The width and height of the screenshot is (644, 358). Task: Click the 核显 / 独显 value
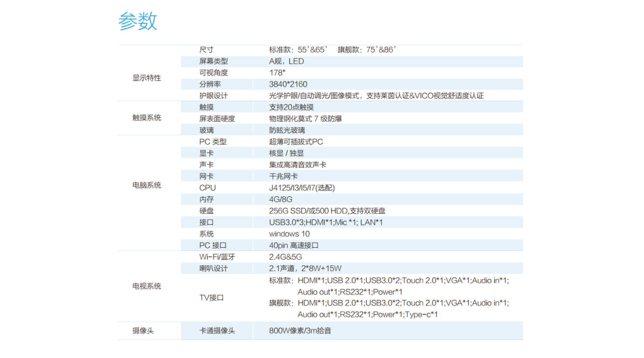pos(287,153)
